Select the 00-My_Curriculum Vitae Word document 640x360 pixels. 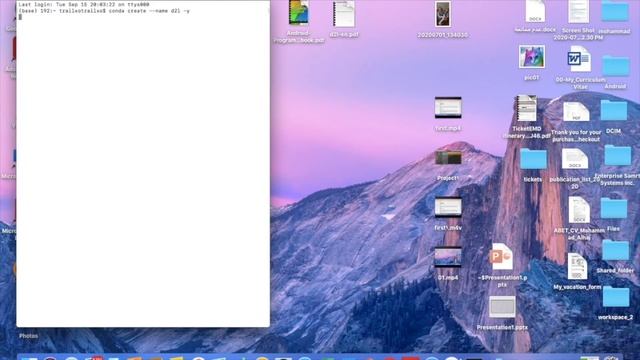coord(579,59)
